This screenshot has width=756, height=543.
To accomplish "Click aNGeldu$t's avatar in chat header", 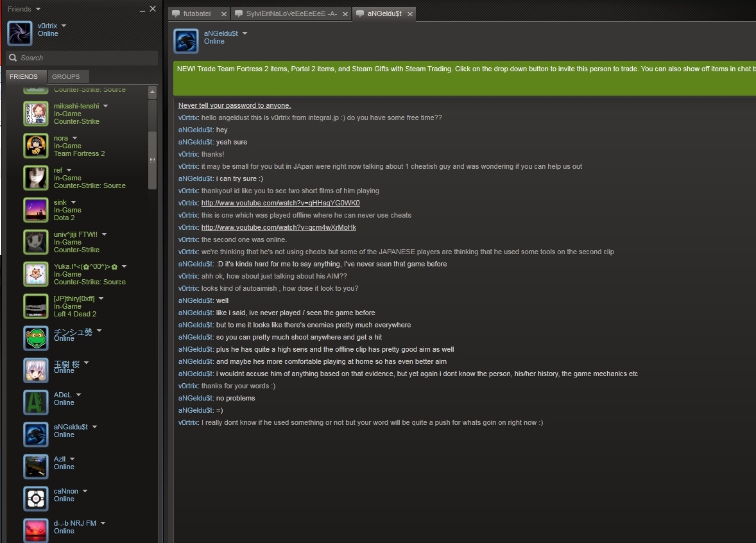I will 185,41.
